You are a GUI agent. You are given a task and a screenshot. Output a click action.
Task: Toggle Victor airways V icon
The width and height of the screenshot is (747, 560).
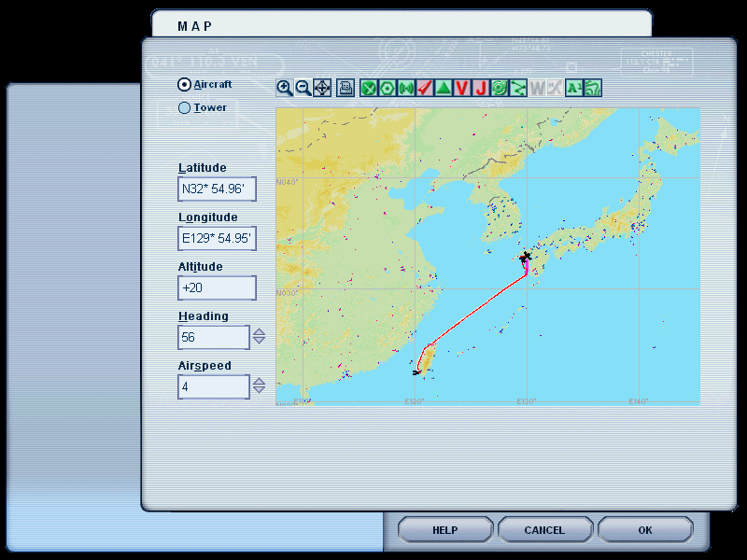point(462,88)
